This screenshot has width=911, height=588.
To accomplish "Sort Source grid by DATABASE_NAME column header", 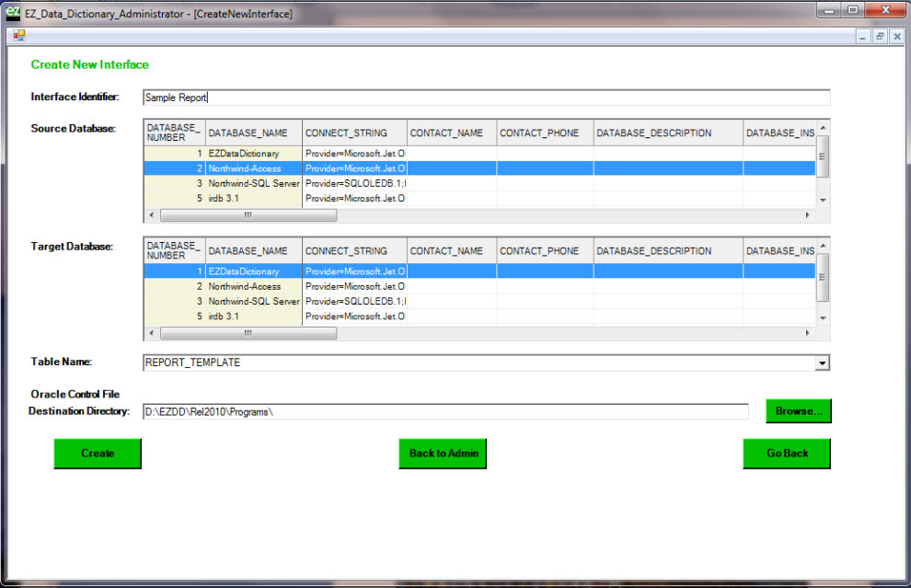I will (x=248, y=133).
